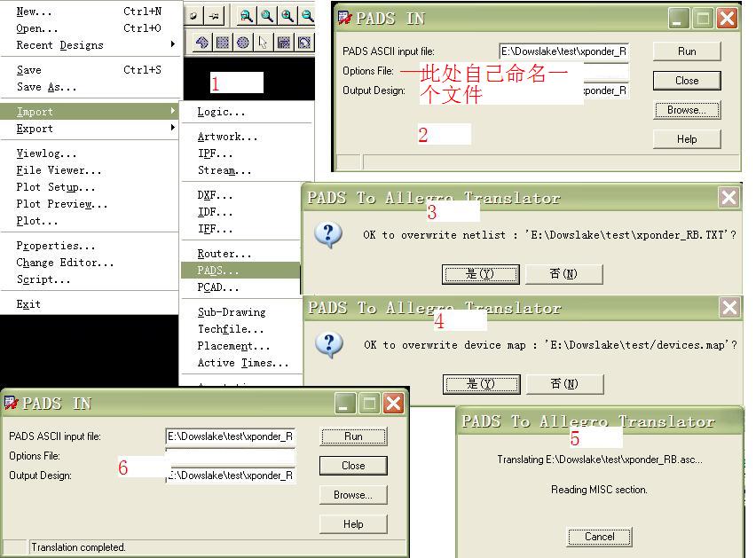This screenshot has height=558, width=756.
Task: Open Plot Preview... menu entry
Action: point(91,204)
